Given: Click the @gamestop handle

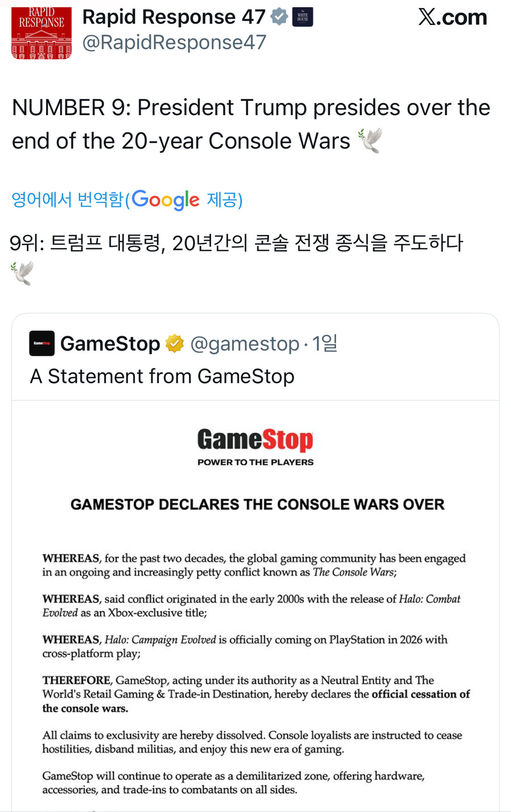Looking at the screenshot, I should (x=246, y=343).
